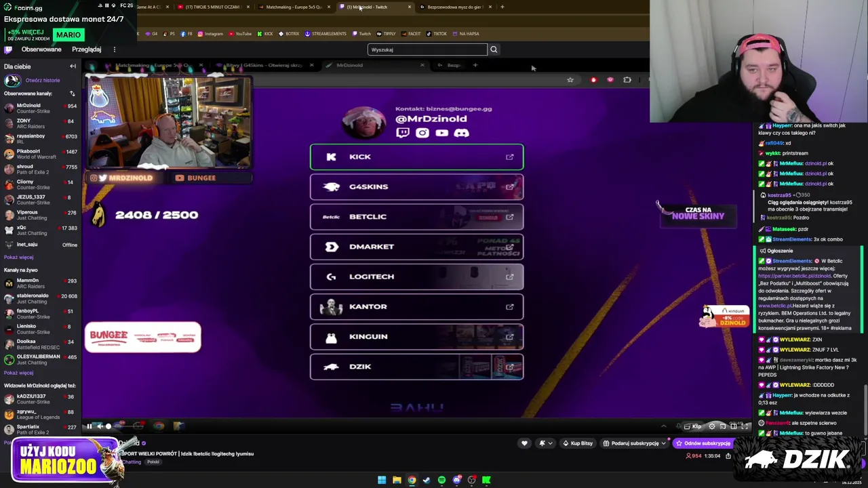Open the DMARKET link button

(417, 247)
